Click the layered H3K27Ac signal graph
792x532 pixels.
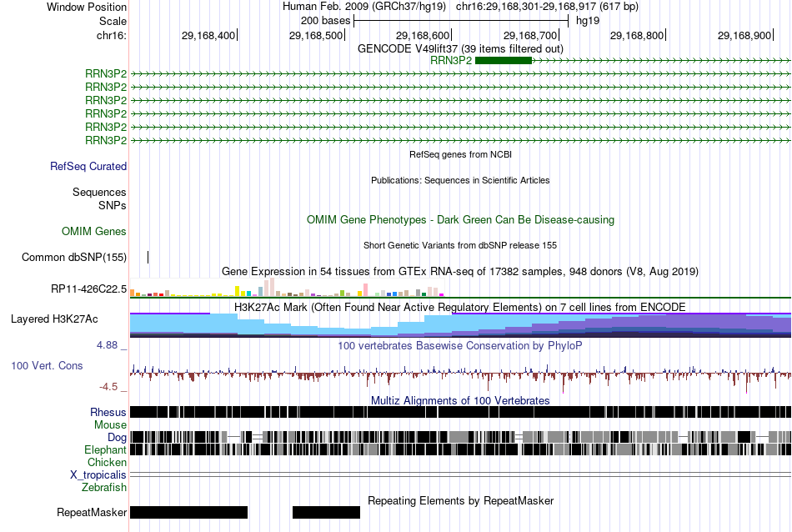point(460,325)
